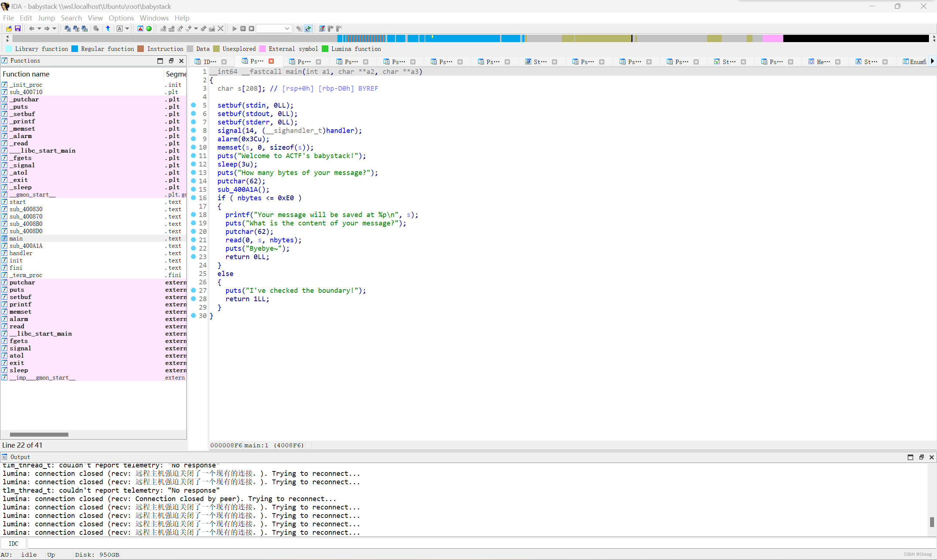Open the Jump menu
Image resolution: width=937 pixels, height=560 pixels.
tap(46, 18)
